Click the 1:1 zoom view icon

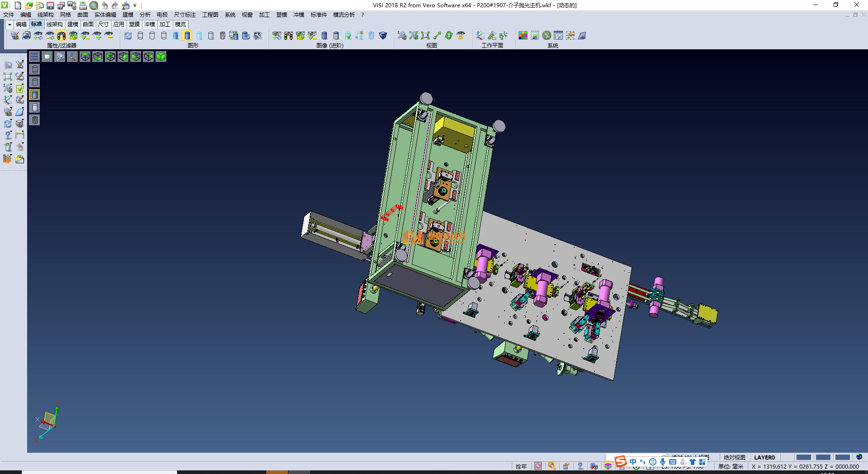tap(425, 36)
